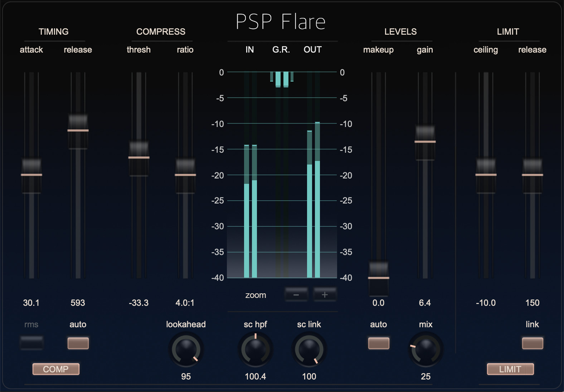The image size is (564, 392).
Task: Bypass the compressor with COMP button
Action: [x=56, y=369]
